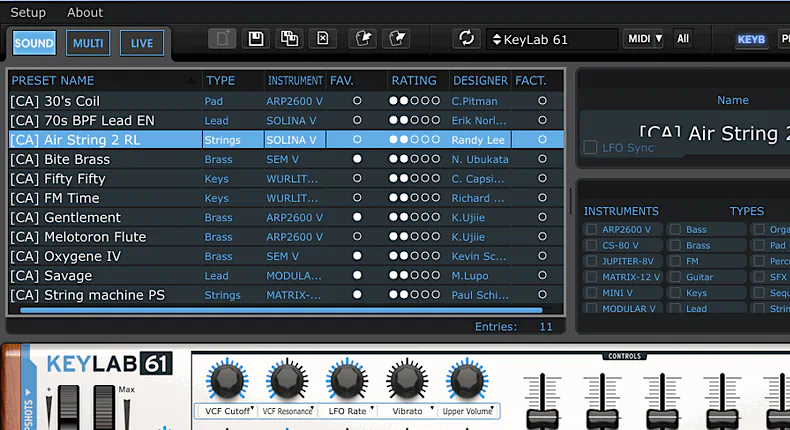Image resolution: width=790 pixels, height=430 pixels.
Task: Sort presets by DESIGNER column header
Action: point(480,81)
